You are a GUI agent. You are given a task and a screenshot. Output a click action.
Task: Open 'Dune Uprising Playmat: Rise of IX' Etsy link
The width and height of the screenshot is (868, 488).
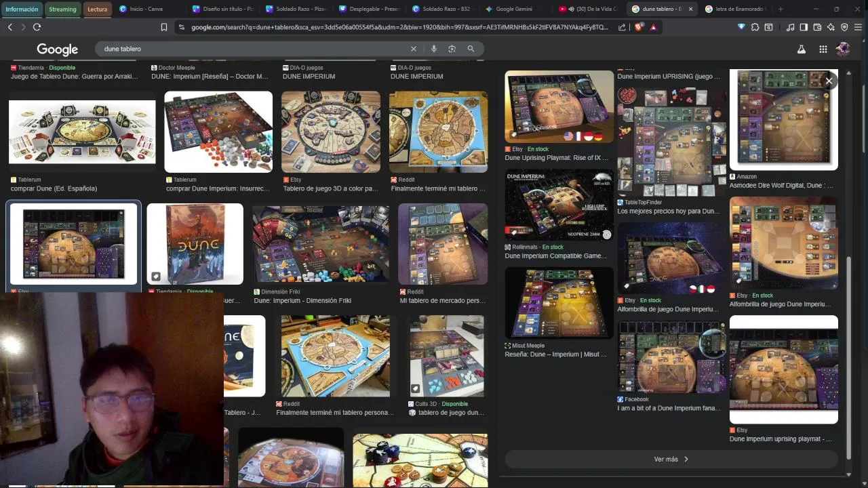pyautogui.click(x=557, y=158)
